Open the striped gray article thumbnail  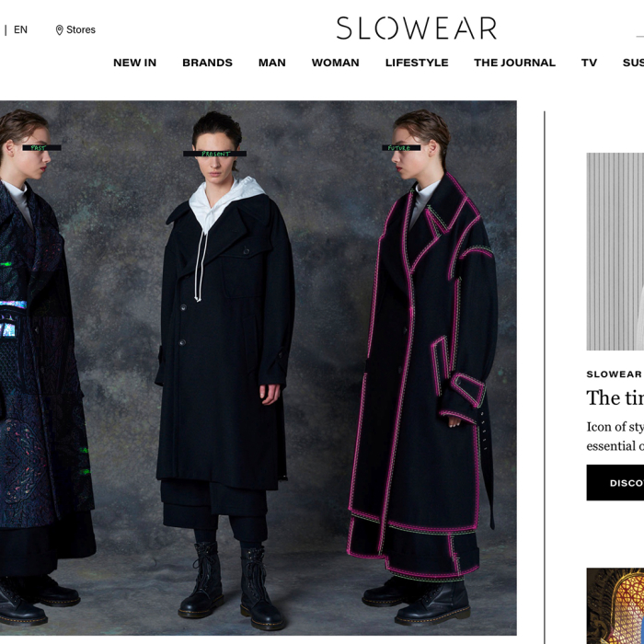[x=615, y=251]
